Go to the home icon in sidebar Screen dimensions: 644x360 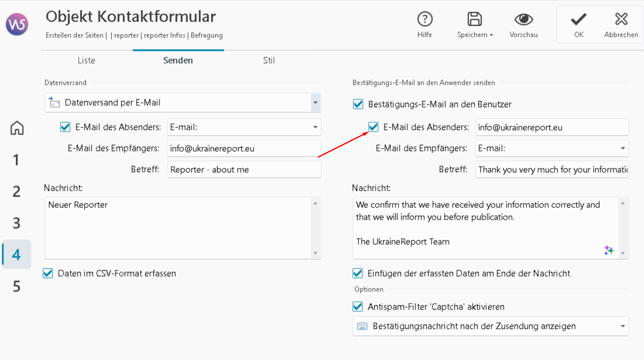point(17,128)
